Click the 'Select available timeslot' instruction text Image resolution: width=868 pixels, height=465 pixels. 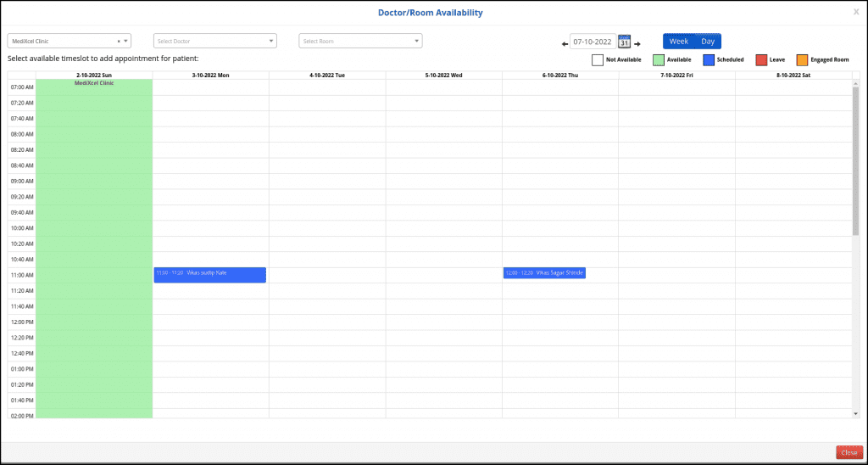click(x=103, y=59)
